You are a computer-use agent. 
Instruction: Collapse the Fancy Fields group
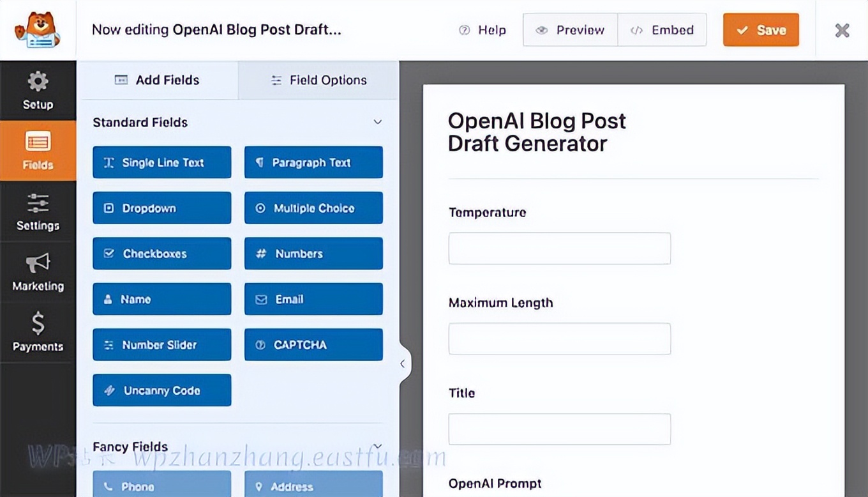(378, 446)
